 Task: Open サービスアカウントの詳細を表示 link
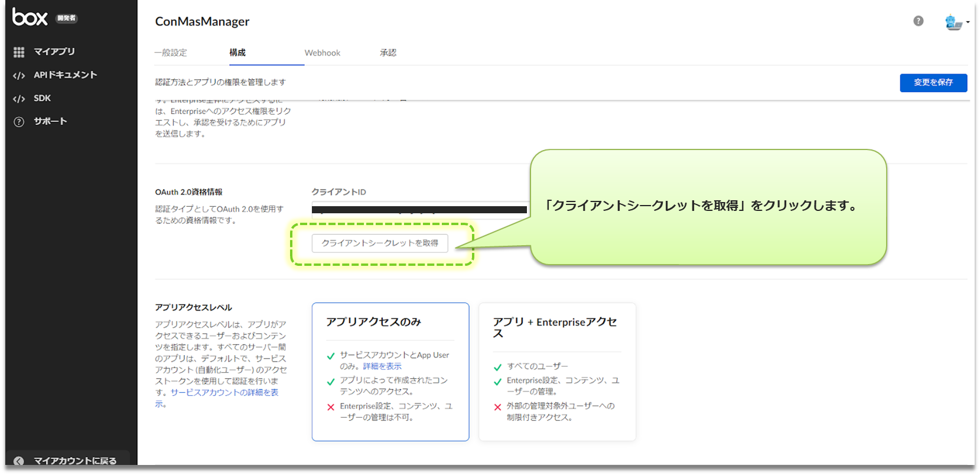tap(224, 392)
